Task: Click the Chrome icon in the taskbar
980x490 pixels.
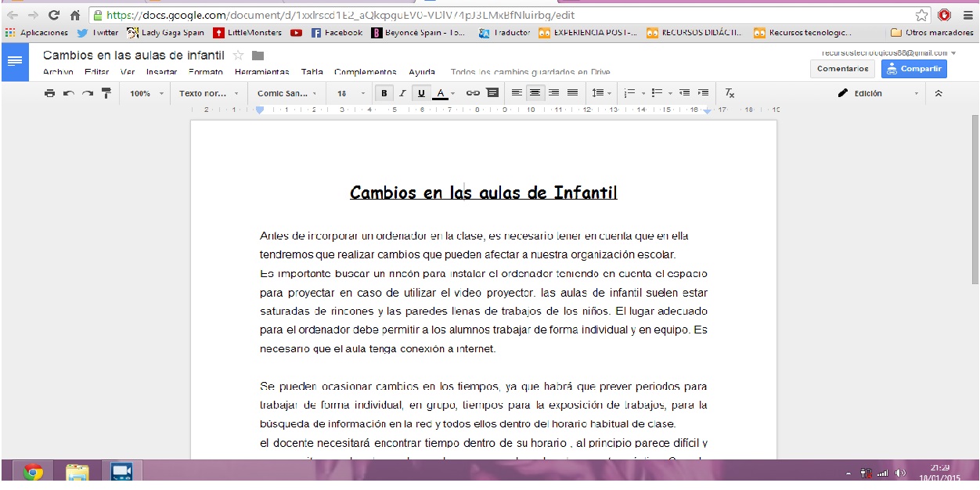Action: click(x=33, y=472)
